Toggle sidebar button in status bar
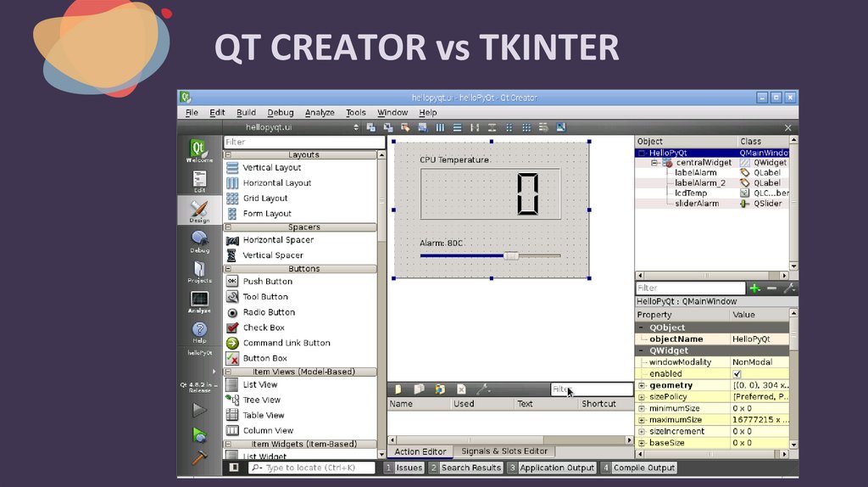 tap(234, 467)
